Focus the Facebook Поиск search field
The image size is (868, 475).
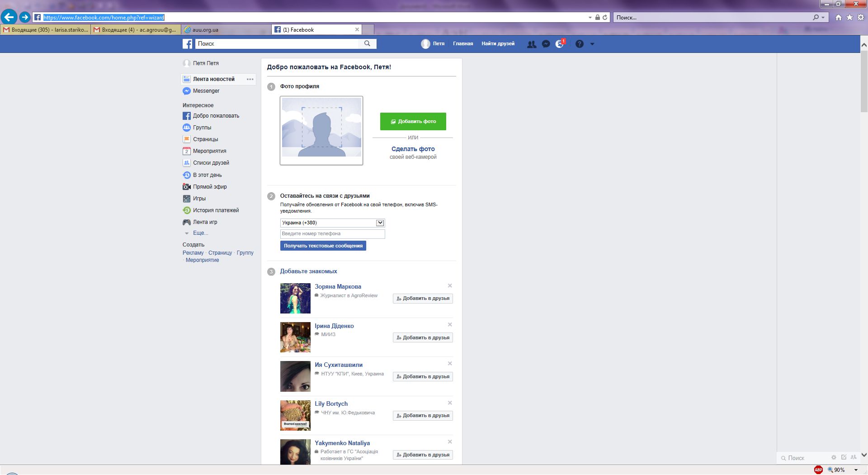[x=277, y=43]
